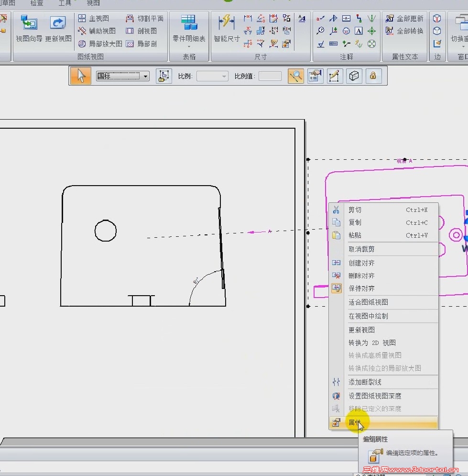Click the properties icon on the command bar
468x476 pixels.
[315, 76]
